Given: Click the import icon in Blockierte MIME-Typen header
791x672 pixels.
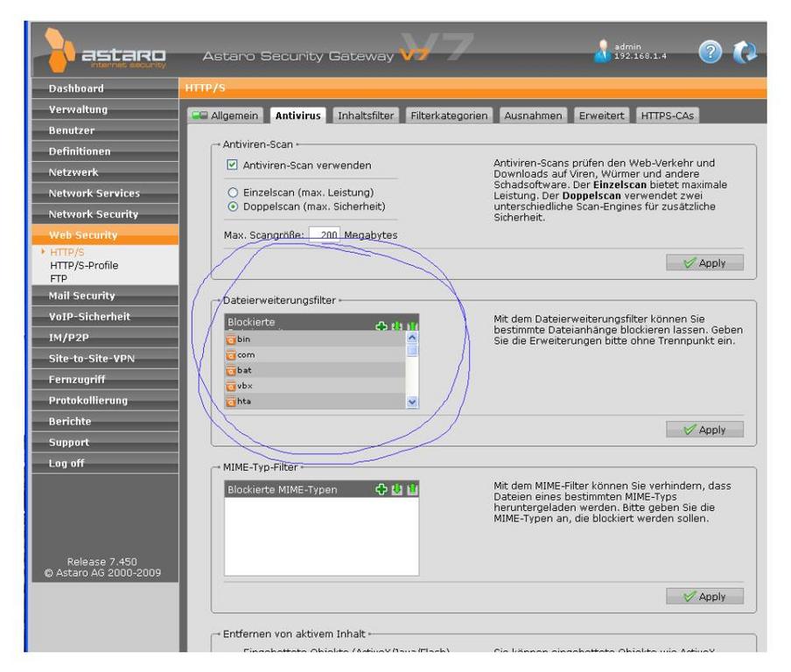Looking at the screenshot, I should coord(397,489).
